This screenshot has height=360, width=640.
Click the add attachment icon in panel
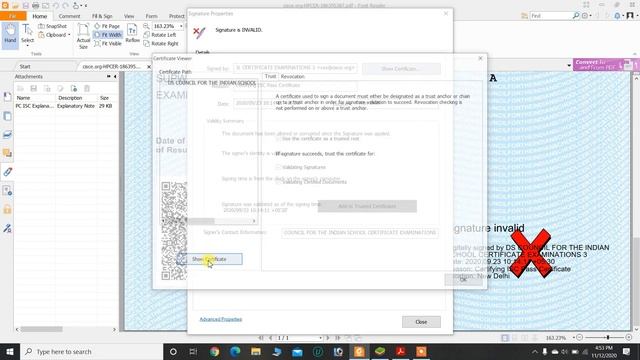(x=73, y=88)
